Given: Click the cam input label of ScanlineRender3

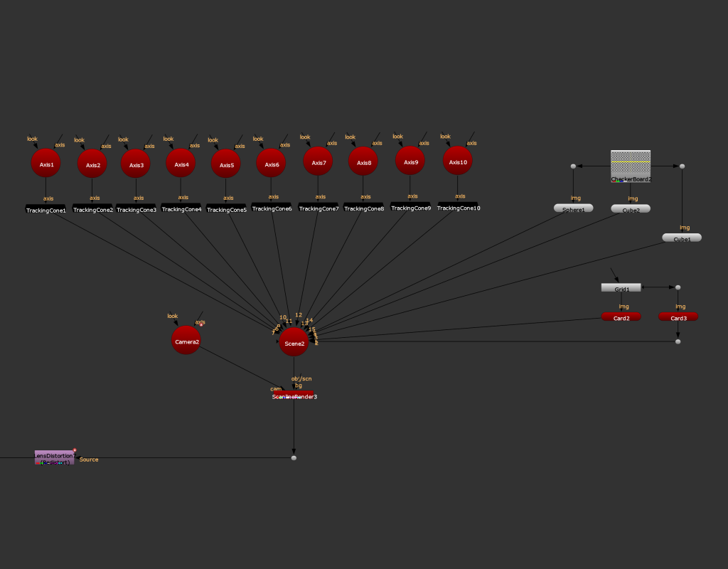Looking at the screenshot, I should tap(276, 389).
